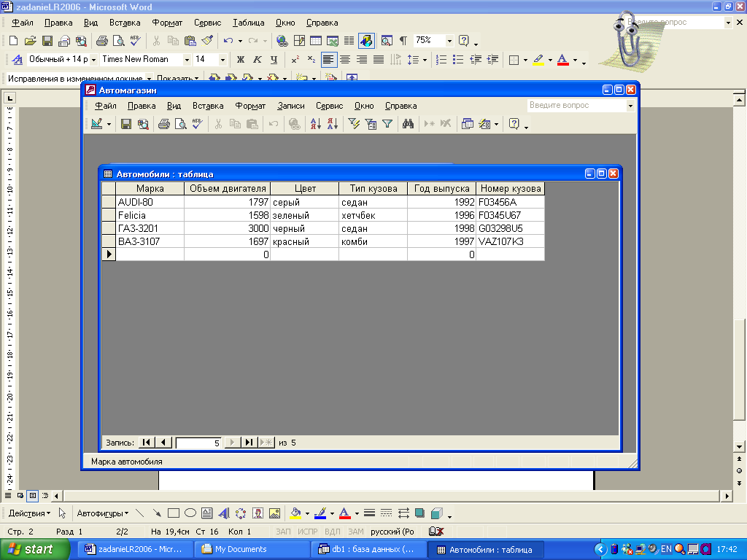Open view type dropdown arrow in Access toolbar
This screenshot has height=560, width=747.
click(109, 124)
